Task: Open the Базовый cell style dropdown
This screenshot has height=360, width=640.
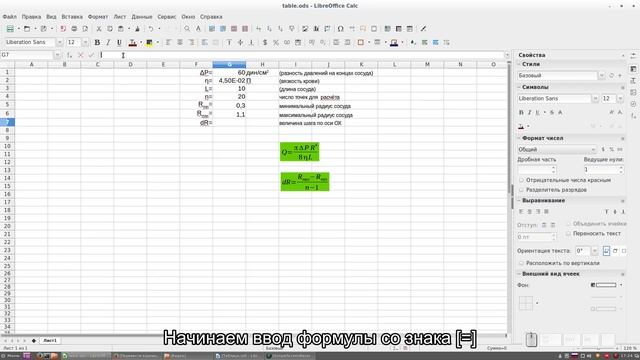Action: point(601,76)
